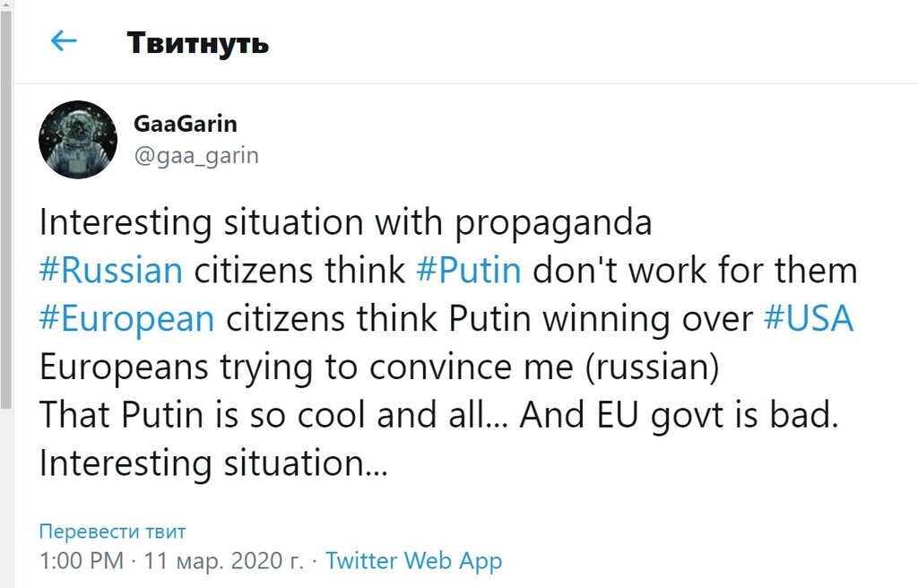Follow the #European hashtag
Screen dimensions: 918x588
[x=126, y=318]
